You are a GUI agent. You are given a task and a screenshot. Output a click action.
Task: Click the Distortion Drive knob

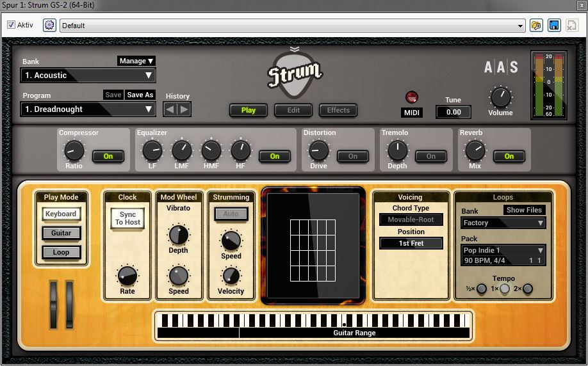[319, 150]
